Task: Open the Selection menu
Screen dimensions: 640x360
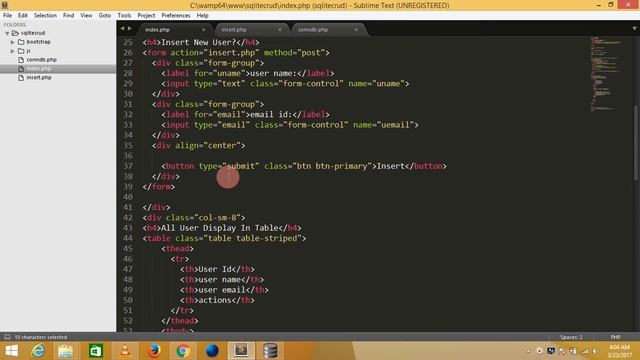Action: [45, 15]
